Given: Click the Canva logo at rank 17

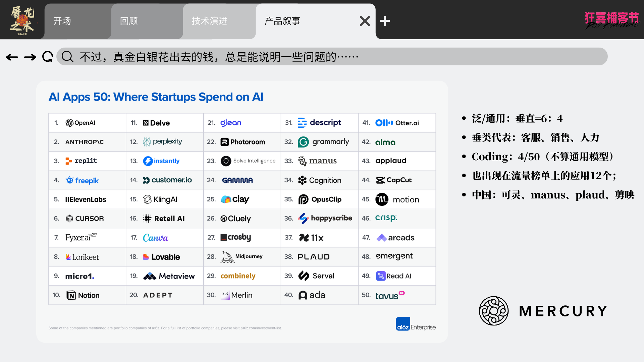Looking at the screenshot, I should pos(155,238).
